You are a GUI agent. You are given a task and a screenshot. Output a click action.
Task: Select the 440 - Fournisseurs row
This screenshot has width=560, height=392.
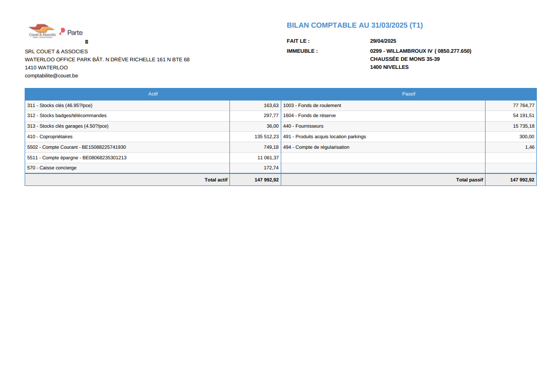[x=303, y=126]
